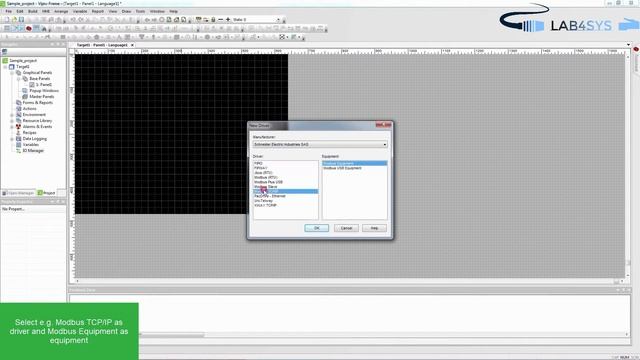Select the Target1 - Panel1 - Language1 document tab
Viewport: 640px width, 360px height.
tap(102, 45)
